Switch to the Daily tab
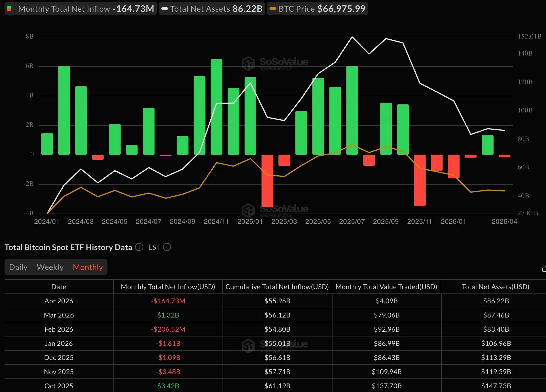This screenshot has height=392, width=546. coord(18,267)
